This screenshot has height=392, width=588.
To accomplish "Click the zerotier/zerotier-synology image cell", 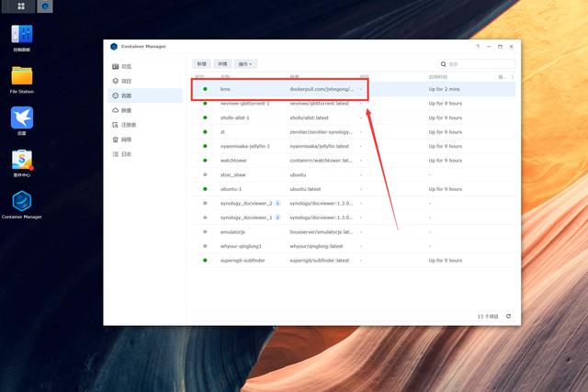I will pyautogui.click(x=321, y=132).
